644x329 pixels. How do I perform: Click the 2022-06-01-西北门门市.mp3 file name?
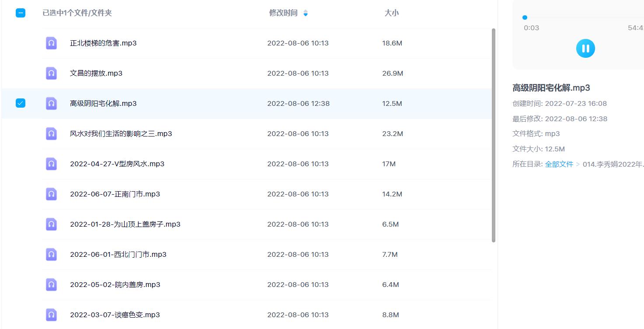point(118,255)
